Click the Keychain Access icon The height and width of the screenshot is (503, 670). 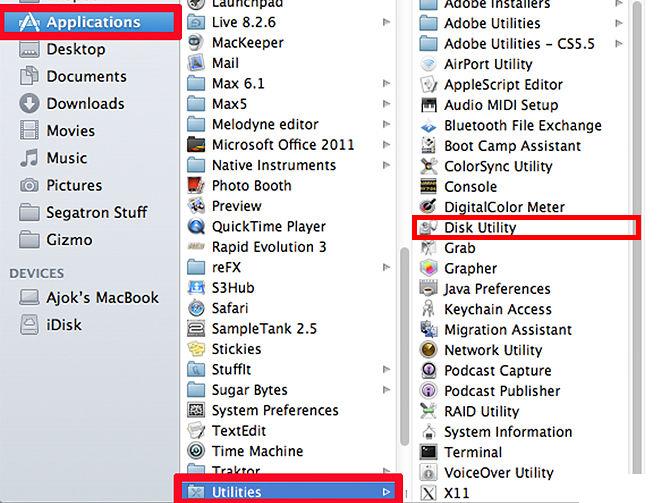coord(428,309)
